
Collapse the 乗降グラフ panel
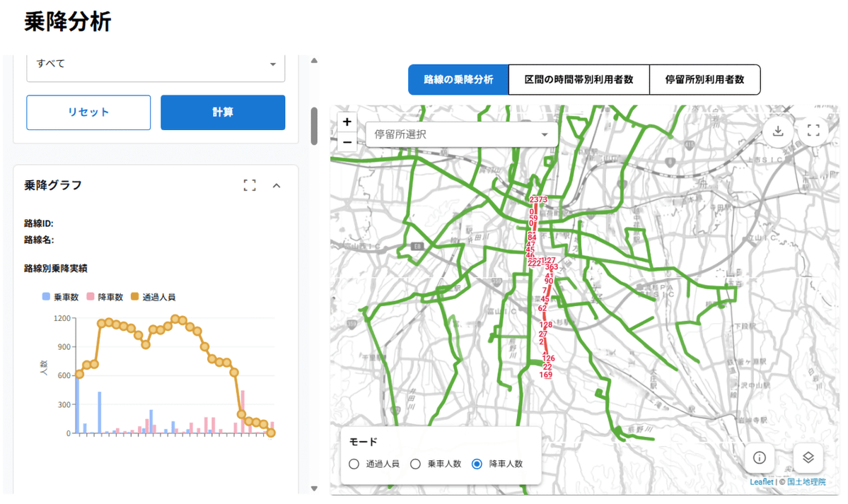click(x=277, y=185)
